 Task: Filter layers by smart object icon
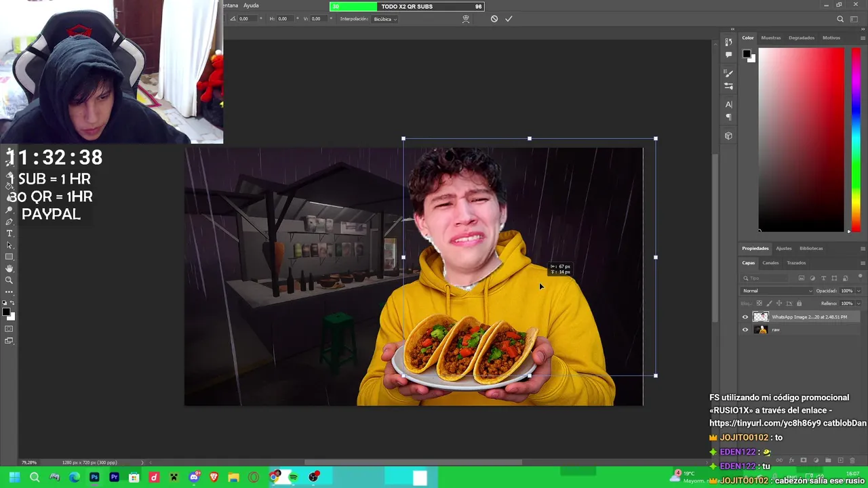pos(845,278)
